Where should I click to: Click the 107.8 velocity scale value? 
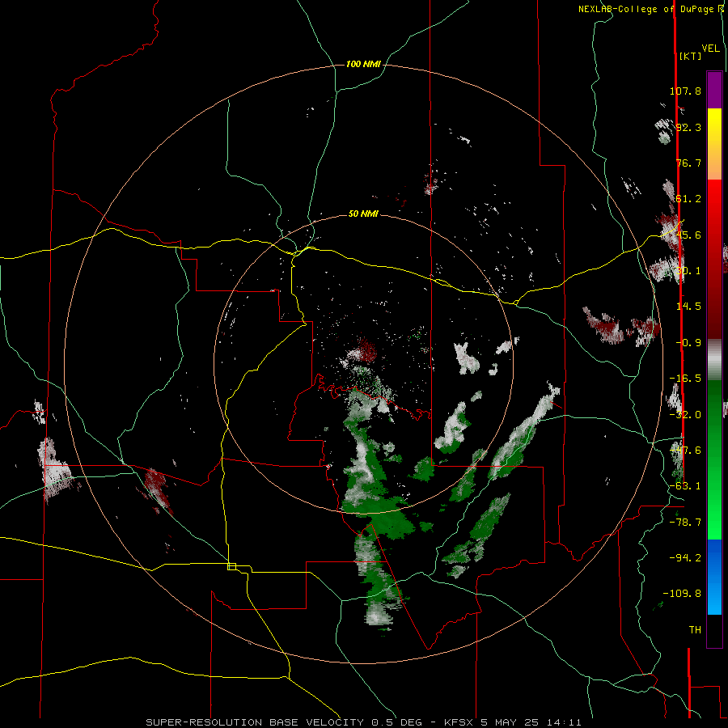pyautogui.click(x=685, y=91)
